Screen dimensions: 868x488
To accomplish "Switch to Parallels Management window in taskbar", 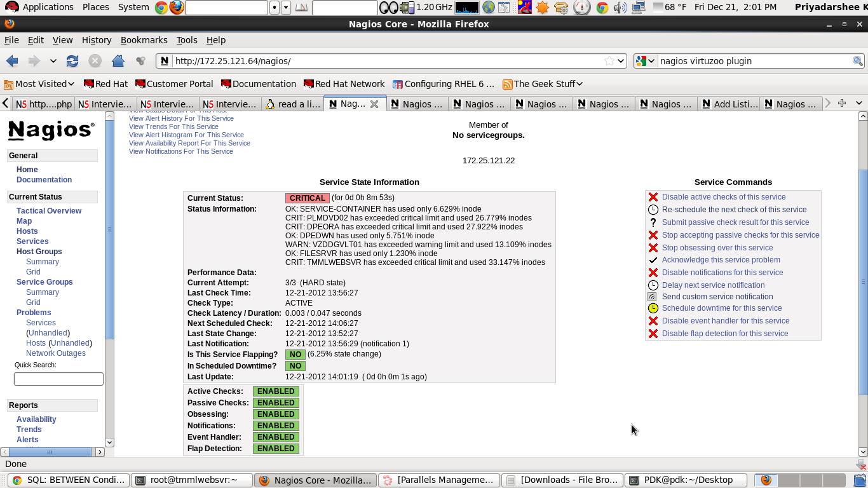I will click(x=439, y=480).
